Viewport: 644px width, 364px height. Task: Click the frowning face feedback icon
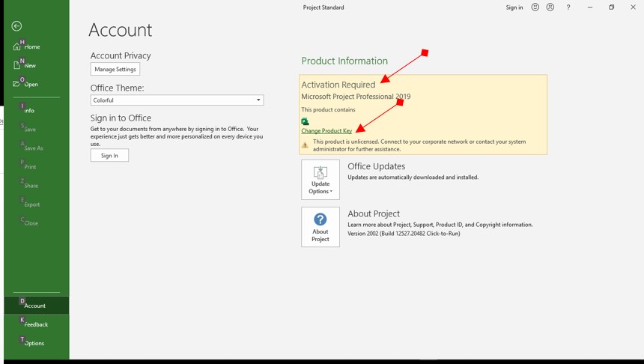550,7
